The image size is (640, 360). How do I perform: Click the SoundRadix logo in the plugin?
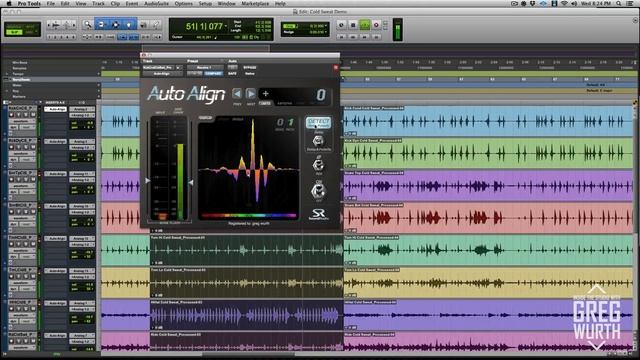318,214
